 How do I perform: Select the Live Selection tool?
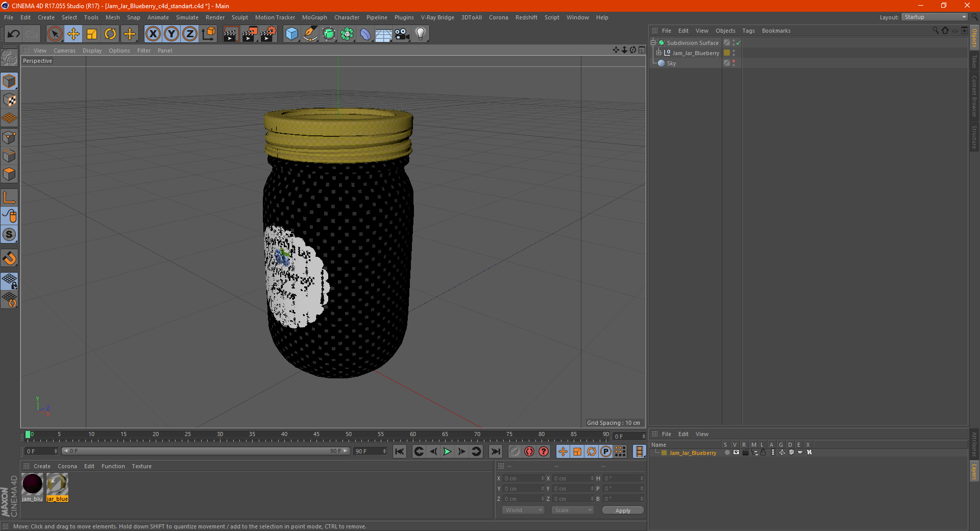point(55,34)
